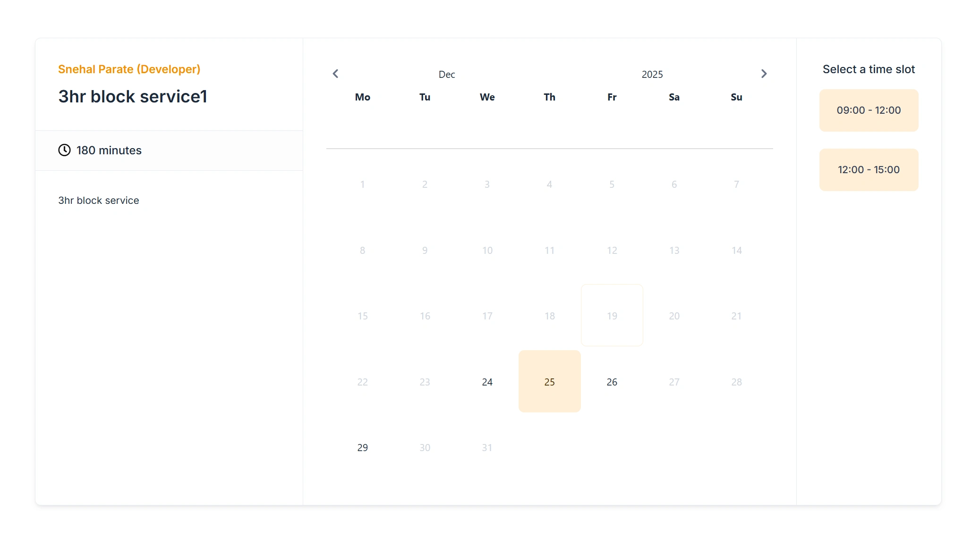Click the 3hr block service1 title
This screenshot has width=980, height=545.
pos(133,97)
